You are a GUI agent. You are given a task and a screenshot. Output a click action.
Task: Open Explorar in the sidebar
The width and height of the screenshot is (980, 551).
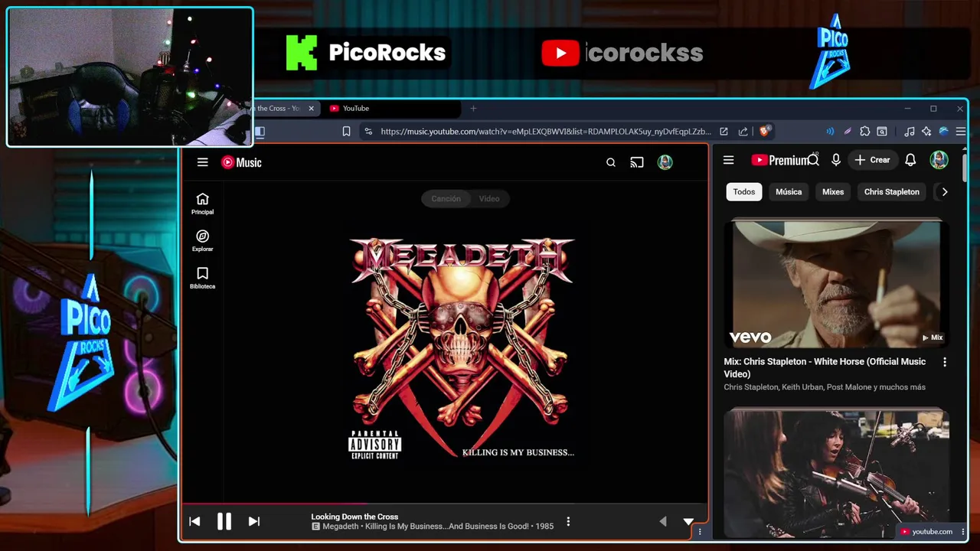202,241
